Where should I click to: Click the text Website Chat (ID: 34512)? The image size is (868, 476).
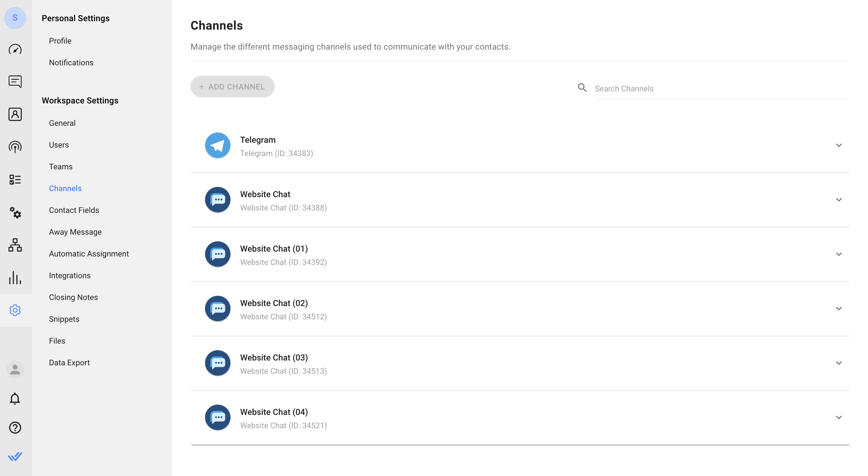click(x=283, y=317)
